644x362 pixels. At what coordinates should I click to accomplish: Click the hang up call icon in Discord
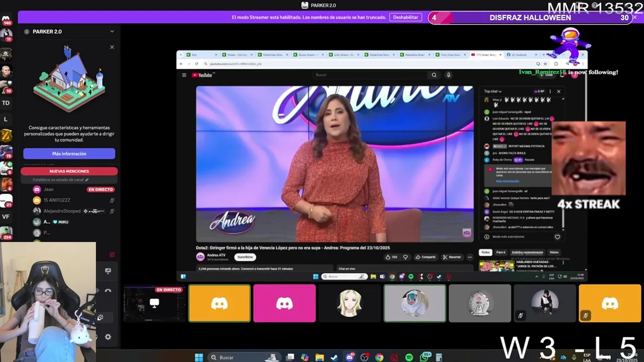coord(108,291)
